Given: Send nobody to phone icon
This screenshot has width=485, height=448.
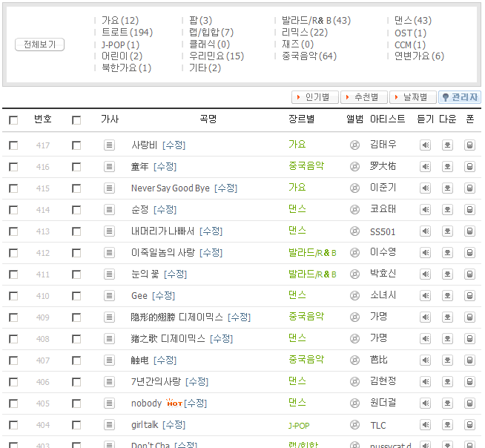Looking at the screenshot, I should (x=469, y=403).
